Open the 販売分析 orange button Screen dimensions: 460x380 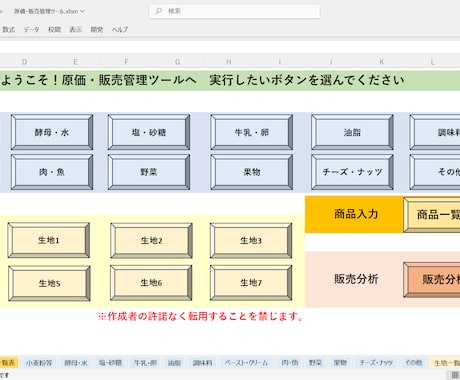(x=432, y=279)
